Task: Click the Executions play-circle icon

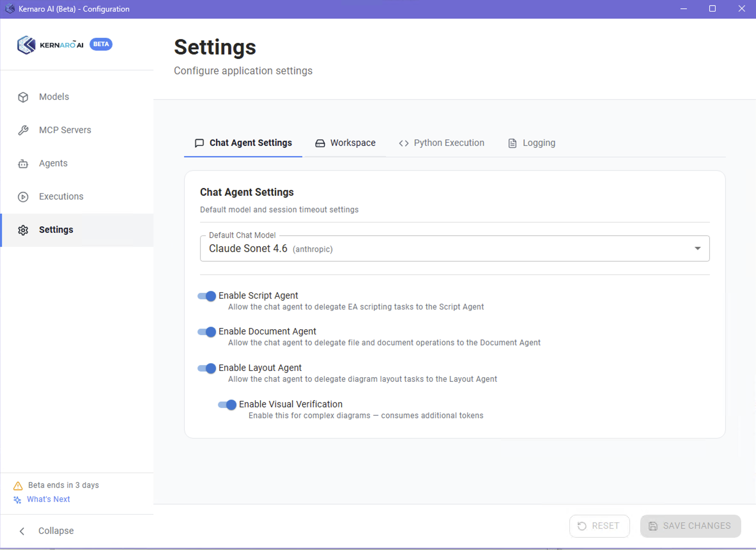Action: tap(23, 197)
